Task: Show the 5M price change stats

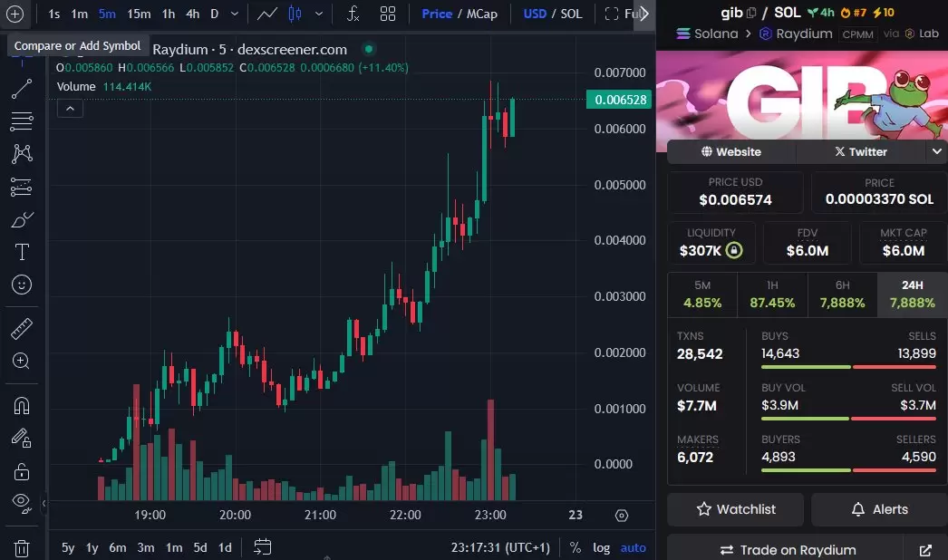Action: (x=702, y=294)
